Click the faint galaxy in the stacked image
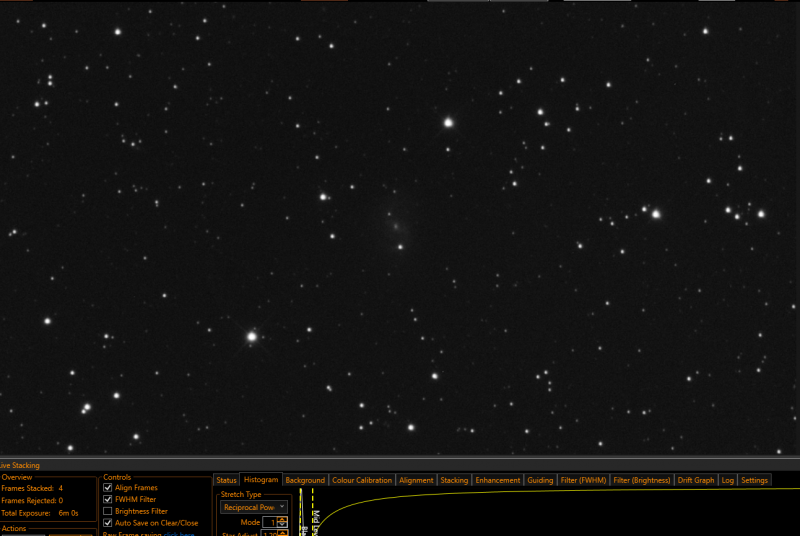 point(396,225)
